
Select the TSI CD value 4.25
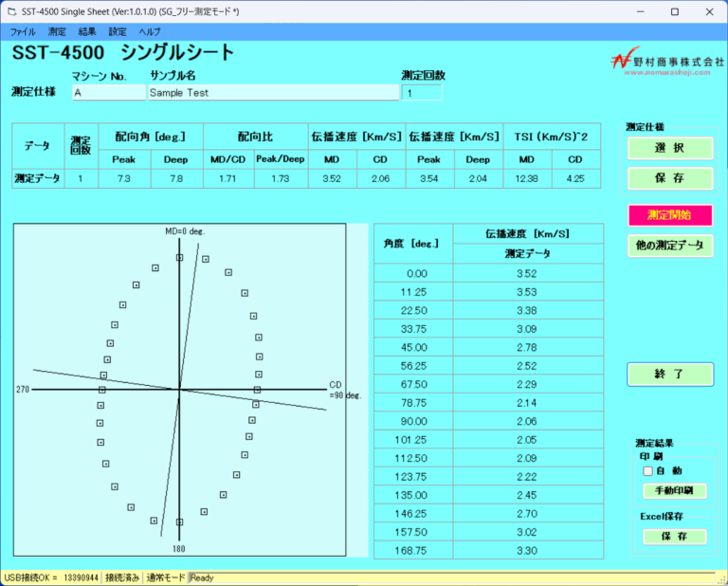pyautogui.click(x=575, y=179)
